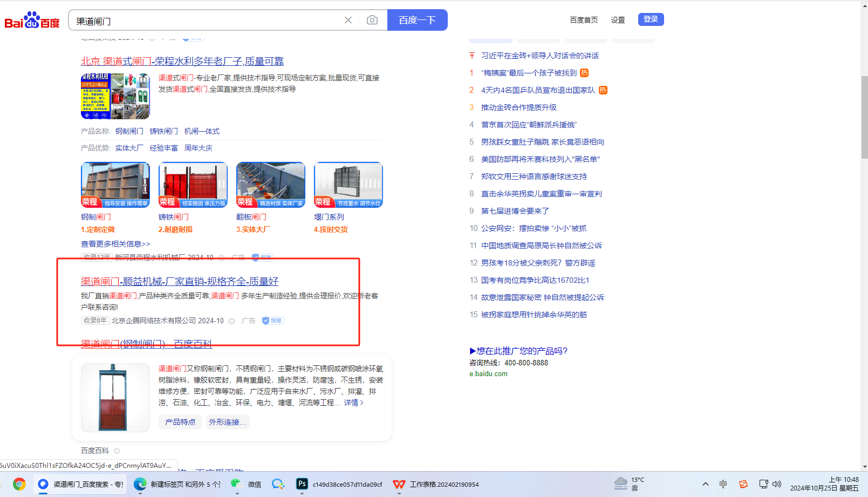868x497 pixels.
Task: Open the 渠道闸门(钢制闸门) 百度百科 result title
Action: (x=147, y=344)
